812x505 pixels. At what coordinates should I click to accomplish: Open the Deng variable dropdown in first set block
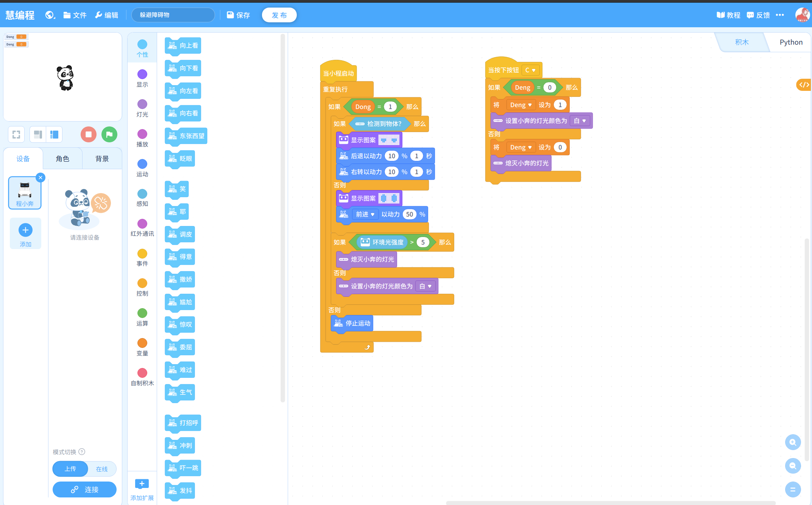coord(521,105)
